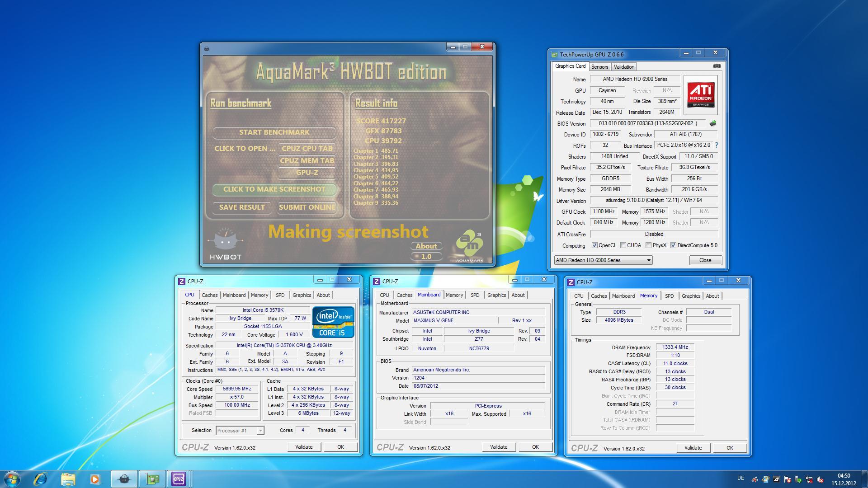Viewport: 868px width, 488px height.
Task: Click the CPUZ CPU TAB button
Action: coord(307,149)
